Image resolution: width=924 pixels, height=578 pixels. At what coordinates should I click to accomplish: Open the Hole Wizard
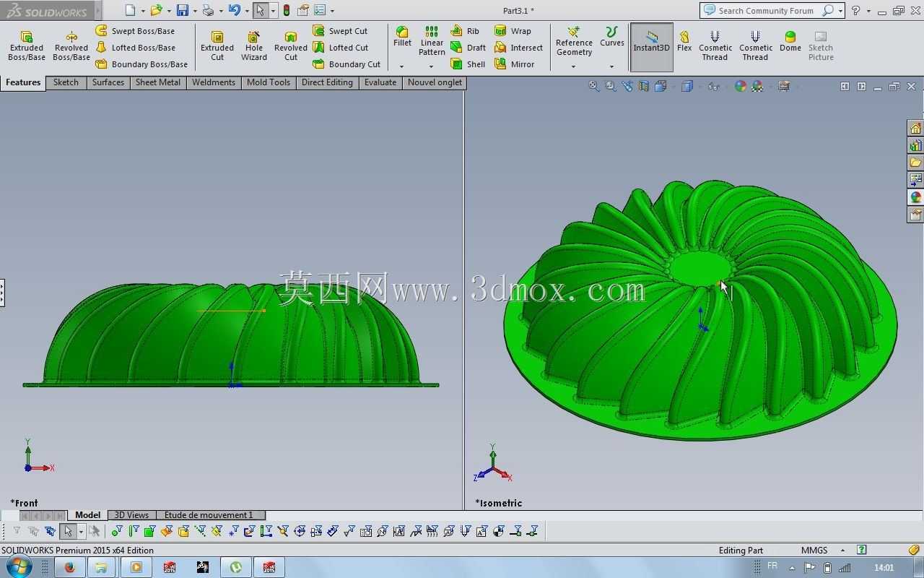pyautogui.click(x=254, y=46)
